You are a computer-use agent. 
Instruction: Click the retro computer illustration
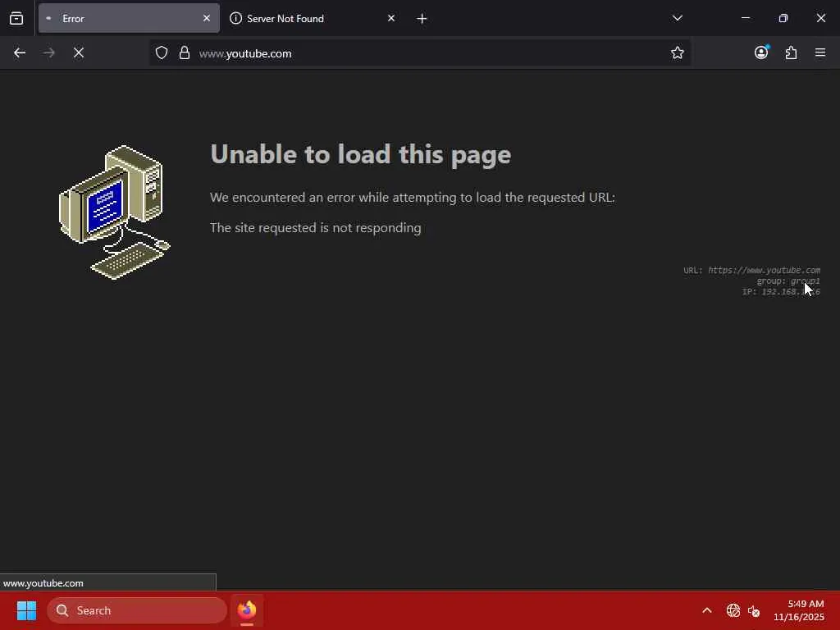[x=115, y=212]
